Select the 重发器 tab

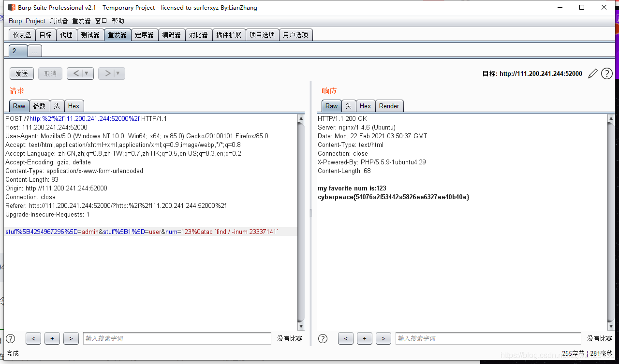pos(118,35)
